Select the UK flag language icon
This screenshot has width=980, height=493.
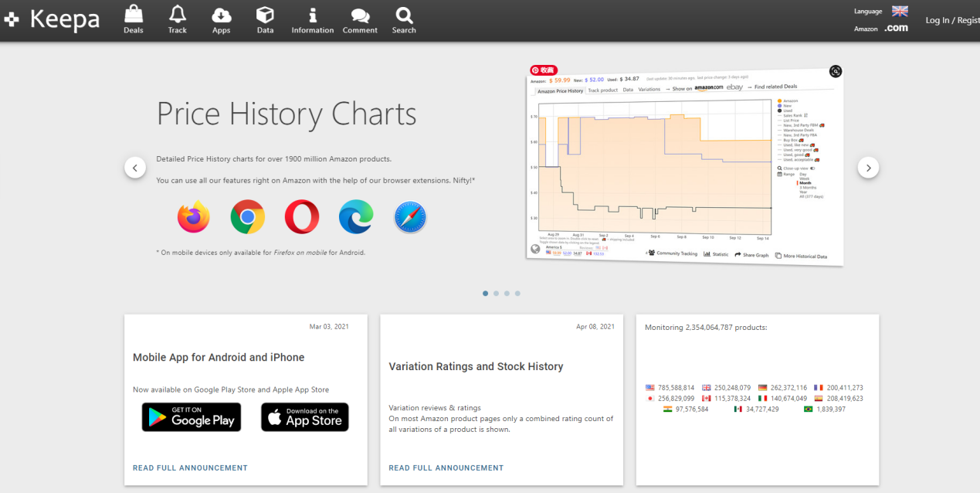[900, 11]
